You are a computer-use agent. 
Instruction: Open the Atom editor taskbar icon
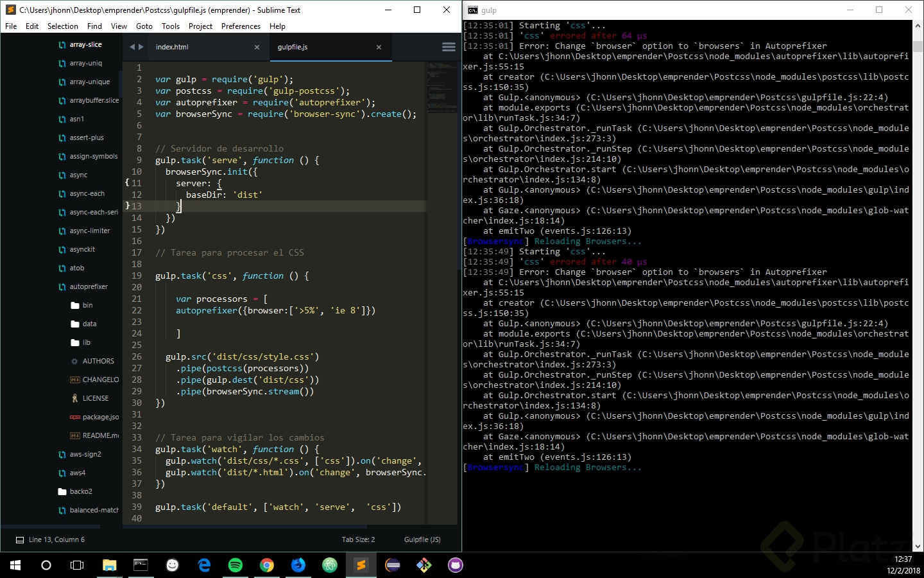[x=330, y=565]
